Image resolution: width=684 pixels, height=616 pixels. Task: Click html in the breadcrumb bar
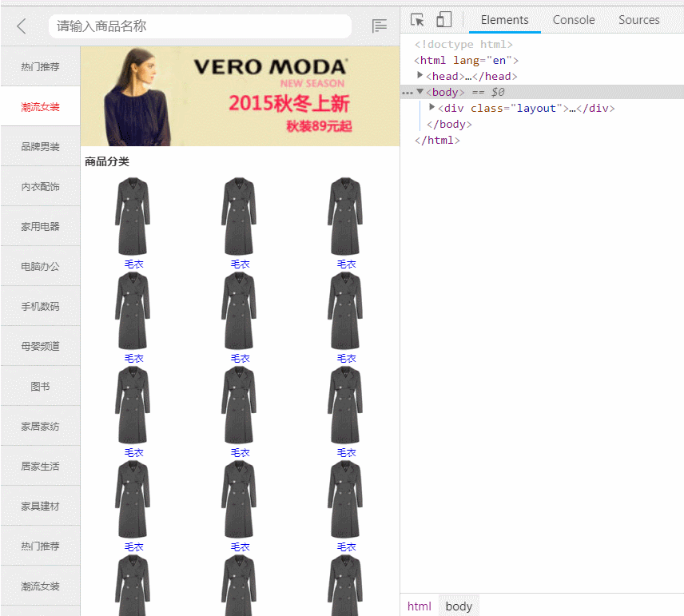[419, 606]
